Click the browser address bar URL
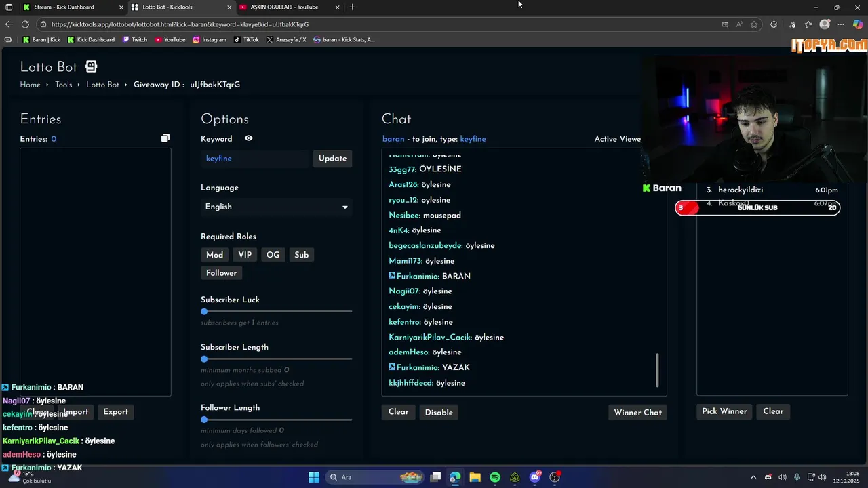 click(x=180, y=24)
